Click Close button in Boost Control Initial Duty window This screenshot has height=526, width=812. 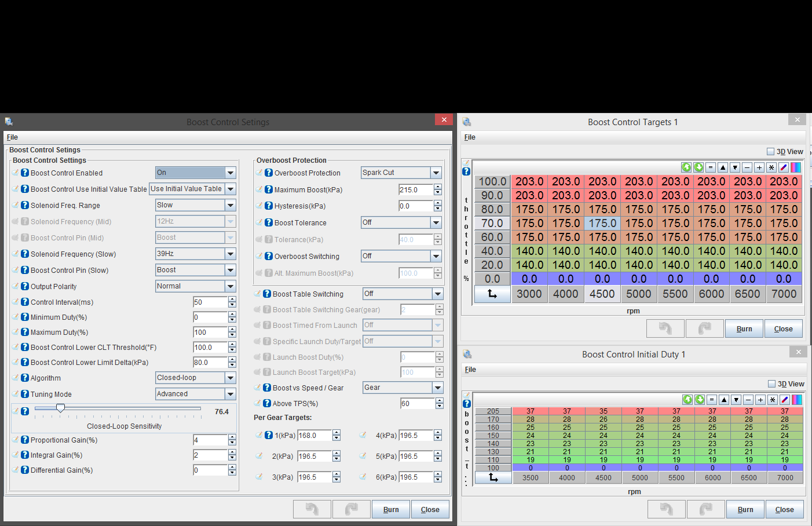pos(784,510)
